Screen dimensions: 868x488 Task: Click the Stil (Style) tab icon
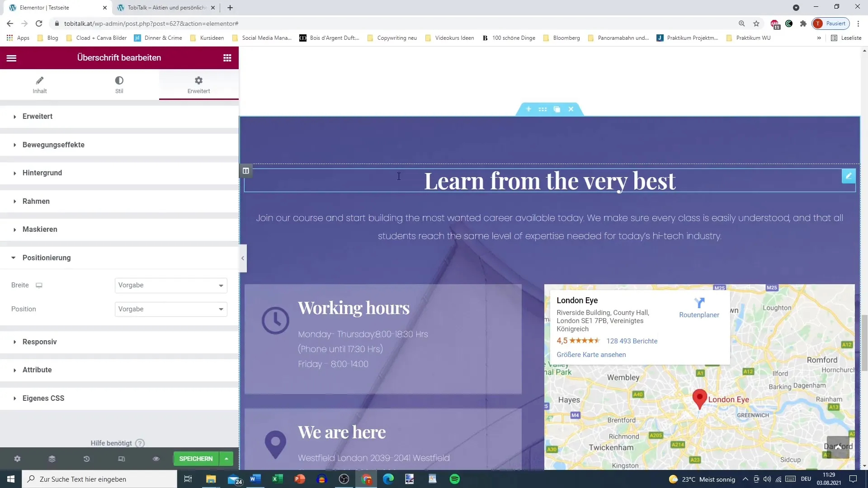tap(118, 80)
